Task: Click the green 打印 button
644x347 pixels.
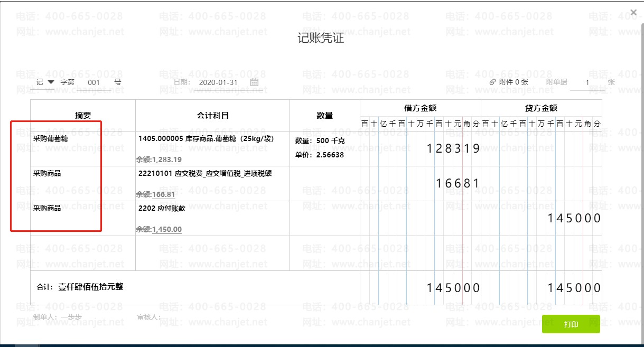Action: [571, 324]
